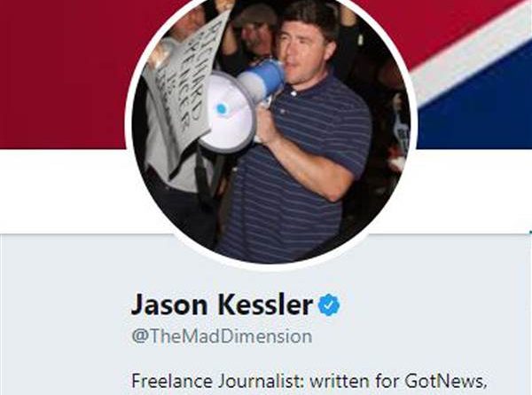
Task: Click the words "Freelance Journalist" in bio
Action: pos(216,381)
